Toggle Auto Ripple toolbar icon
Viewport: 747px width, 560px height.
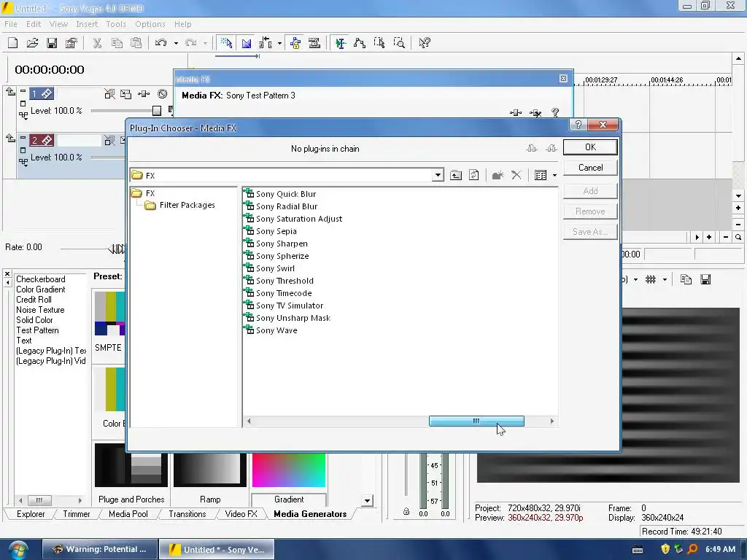coord(266,43)
